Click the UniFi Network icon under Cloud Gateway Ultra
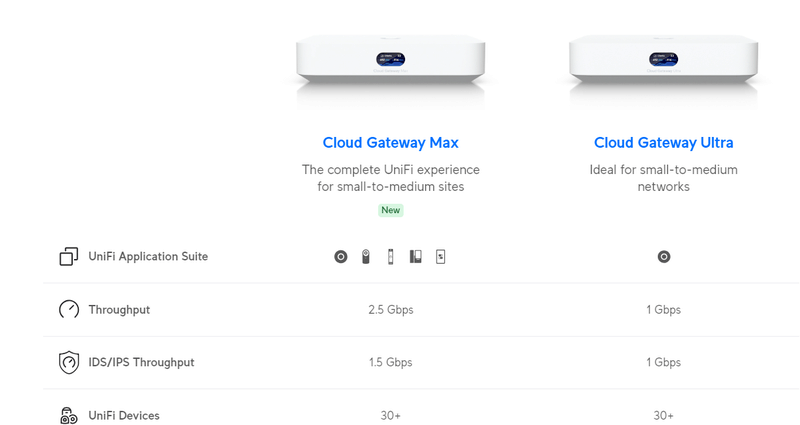 pyautogui.click(x=664, y=257)
